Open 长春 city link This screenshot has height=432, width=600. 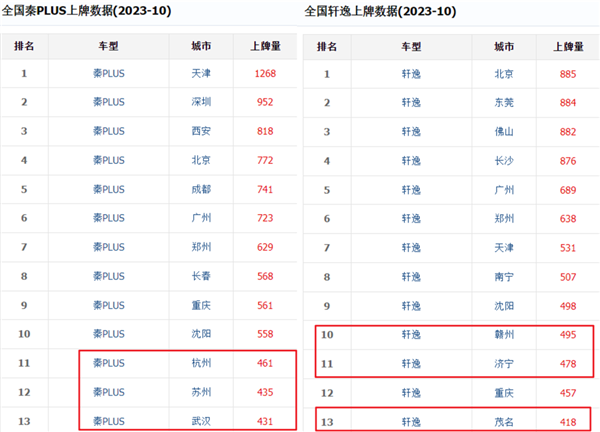[200, 276]
